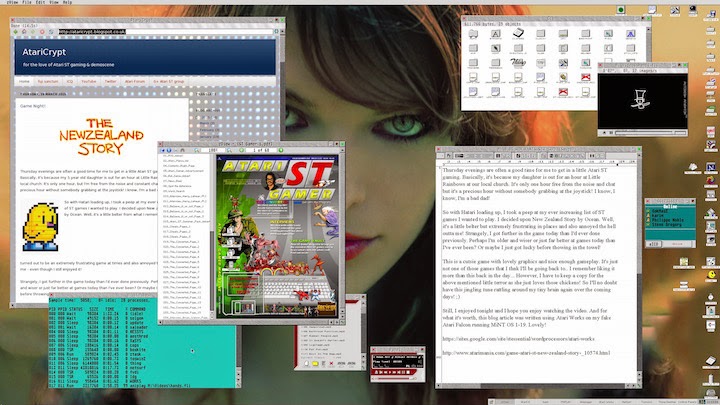
Task: Open the ICQ tab on AtariCrypt
Action: tap(70, 81)
